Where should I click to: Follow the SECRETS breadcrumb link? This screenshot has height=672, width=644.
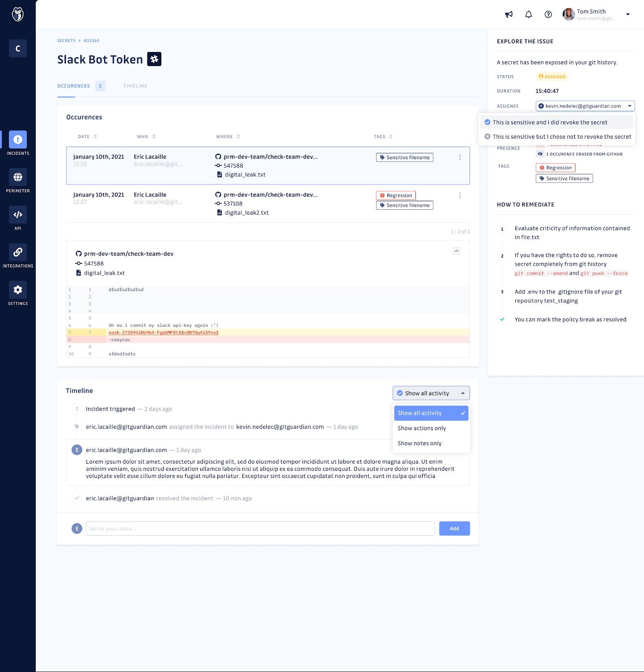coord(66,41)
